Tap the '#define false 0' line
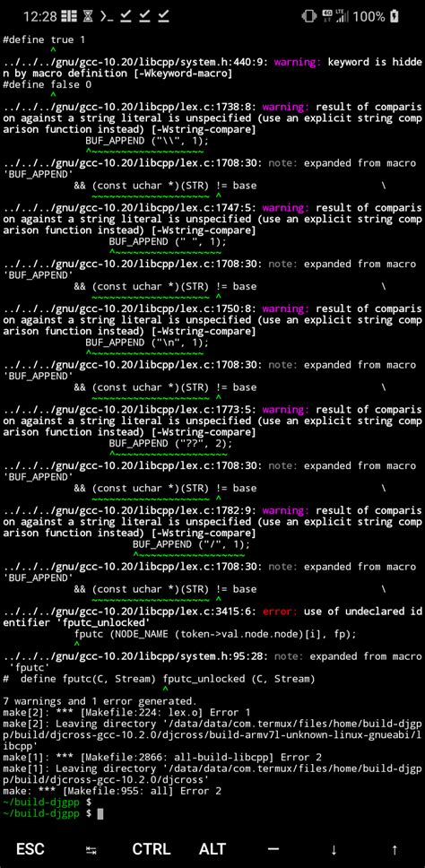The height and width of the screenshot is (868, 425). pyautogui.click(x=47, y=84)
